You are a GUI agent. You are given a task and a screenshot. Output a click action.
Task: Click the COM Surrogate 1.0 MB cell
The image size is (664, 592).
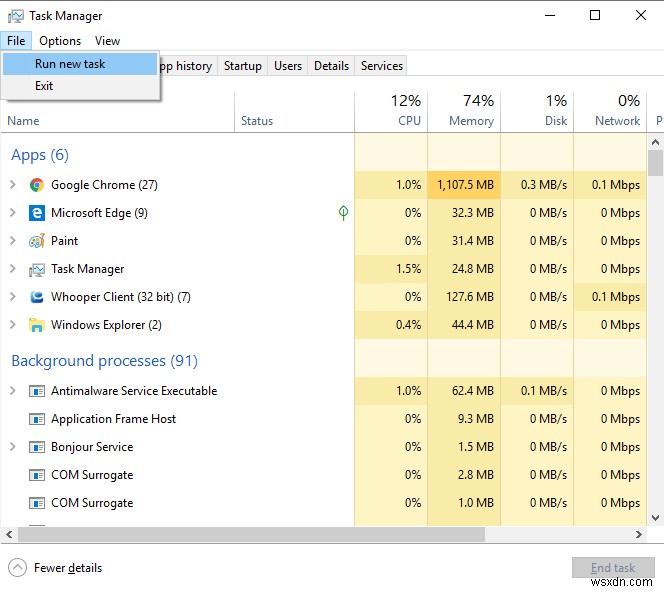(x=464, y=503)
